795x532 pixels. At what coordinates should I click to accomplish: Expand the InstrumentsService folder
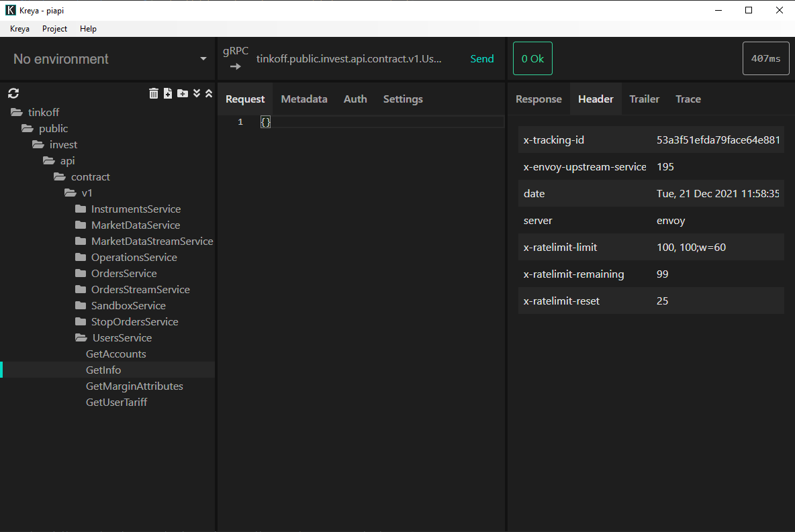135,209
